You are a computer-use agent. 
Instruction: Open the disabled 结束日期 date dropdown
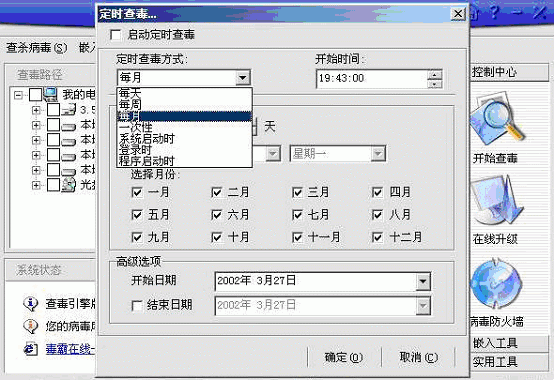tap(423, 306)
